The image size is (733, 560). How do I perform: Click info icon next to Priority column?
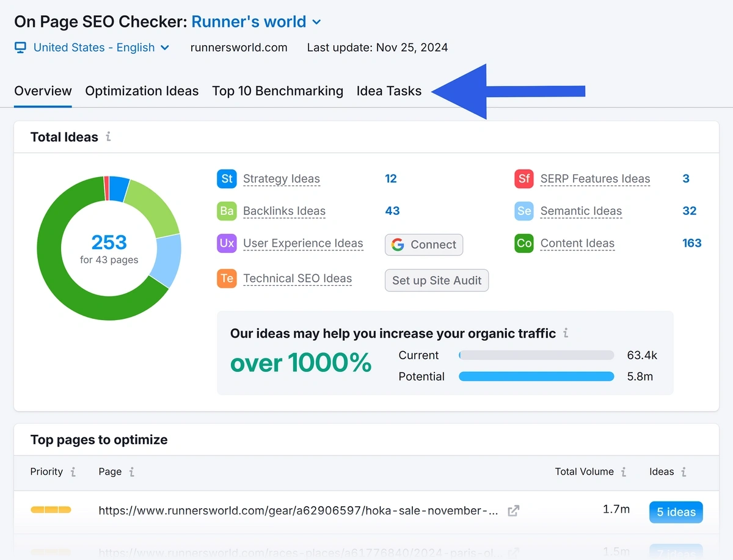(x=73, y=472)
